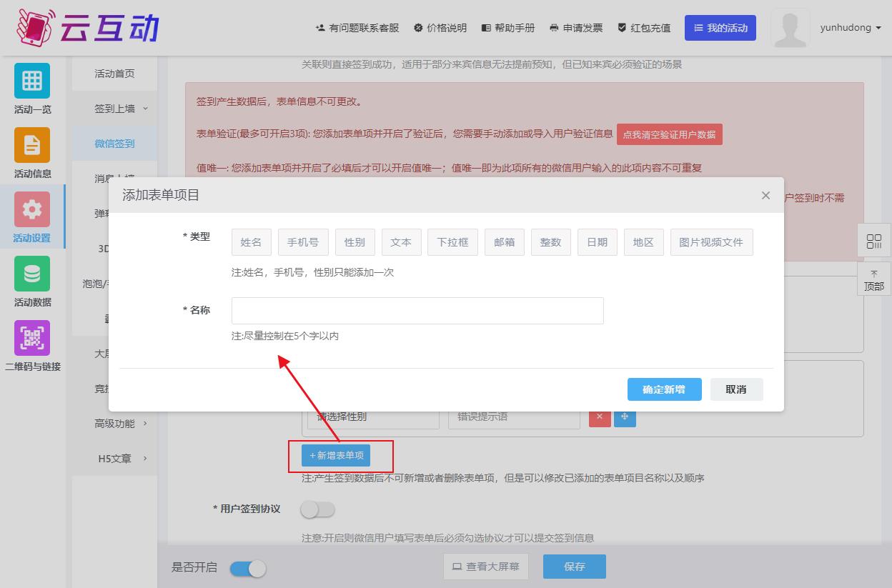Viewport: 892px width, 588px height.
Task: Click 有问题联系客服 link
Action: click(x=357, y=28)
